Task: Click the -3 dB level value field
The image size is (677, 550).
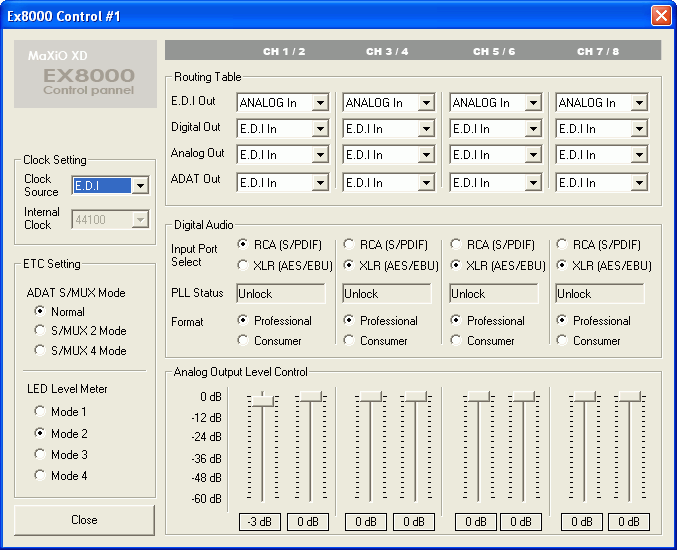Action: click(x=260, y=522)
